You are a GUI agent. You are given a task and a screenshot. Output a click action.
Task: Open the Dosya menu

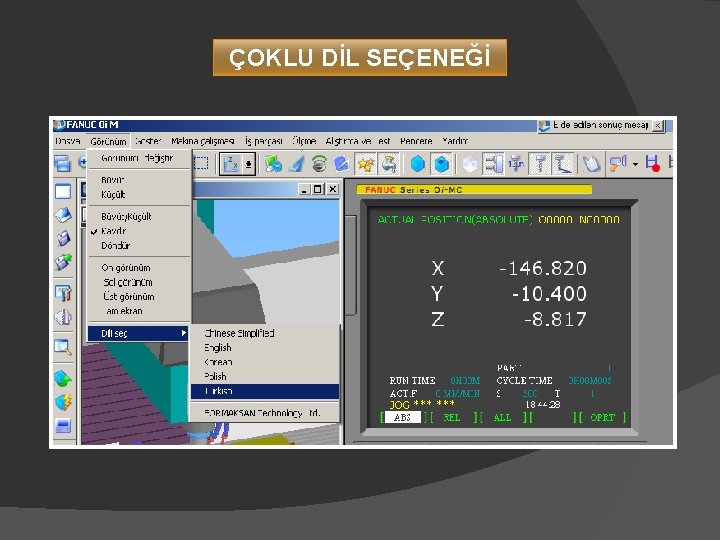coord(68,141)
